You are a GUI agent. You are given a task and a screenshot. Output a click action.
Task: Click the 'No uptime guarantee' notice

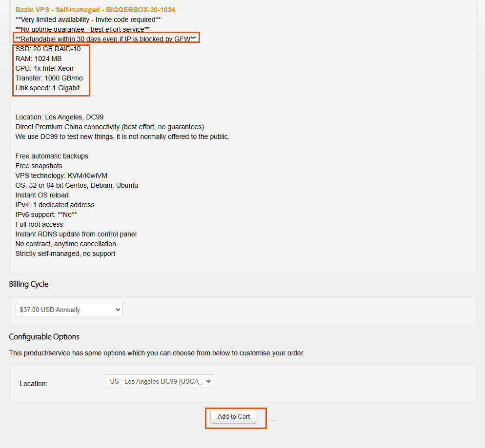point(82,29)
